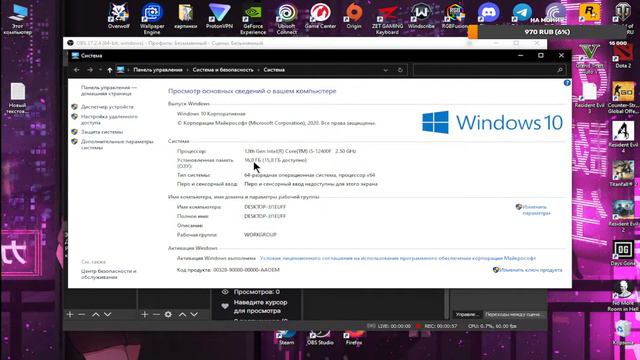640x360 pixels.
Task: Open Центр безопасности и обслуживания link
Action: [x=109, y=274]
